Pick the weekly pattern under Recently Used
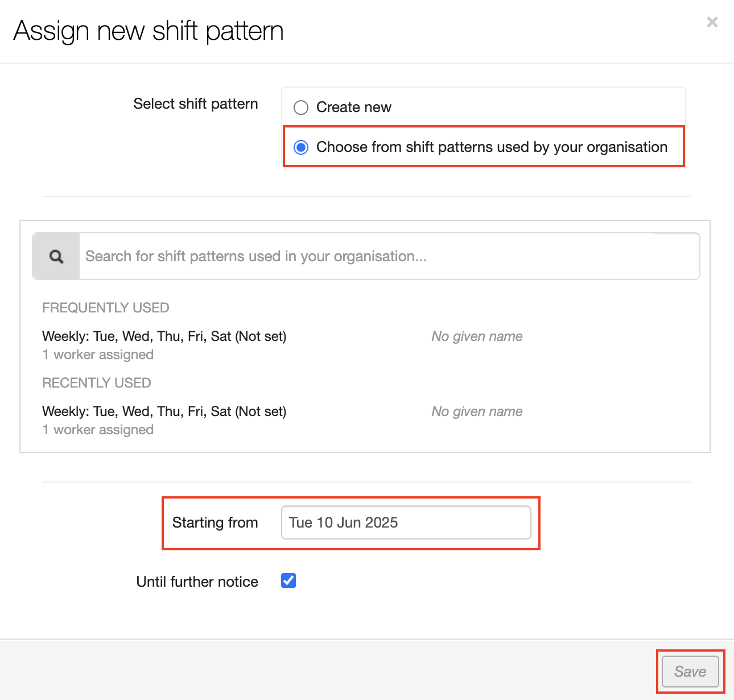This screenshot has height=700, width=734. click(x=164, y=411)
